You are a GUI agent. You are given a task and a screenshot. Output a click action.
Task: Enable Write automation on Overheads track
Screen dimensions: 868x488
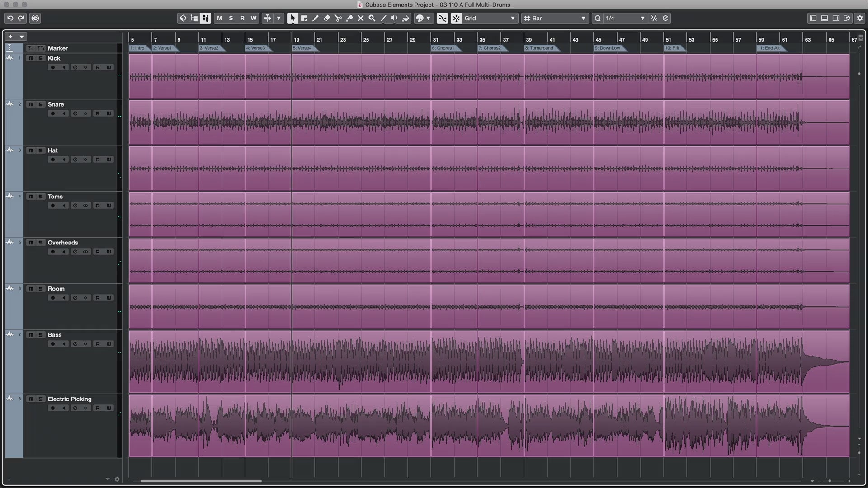point(109,252)
